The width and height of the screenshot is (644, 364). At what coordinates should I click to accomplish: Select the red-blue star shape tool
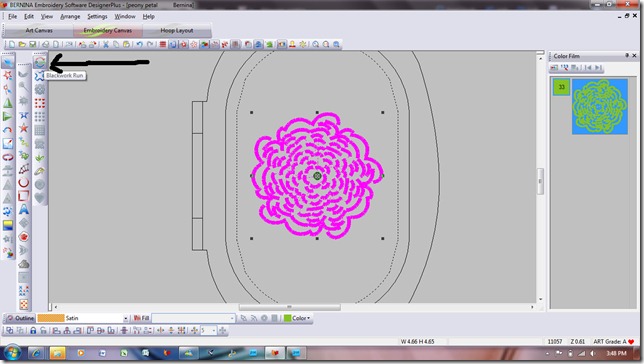(23, 129)
